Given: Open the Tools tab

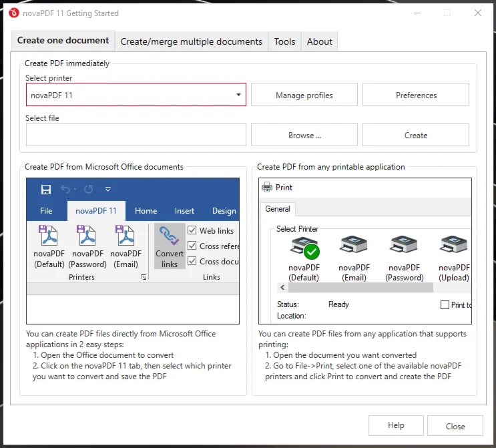Looking at the screenshot, I should click(284, 41).
